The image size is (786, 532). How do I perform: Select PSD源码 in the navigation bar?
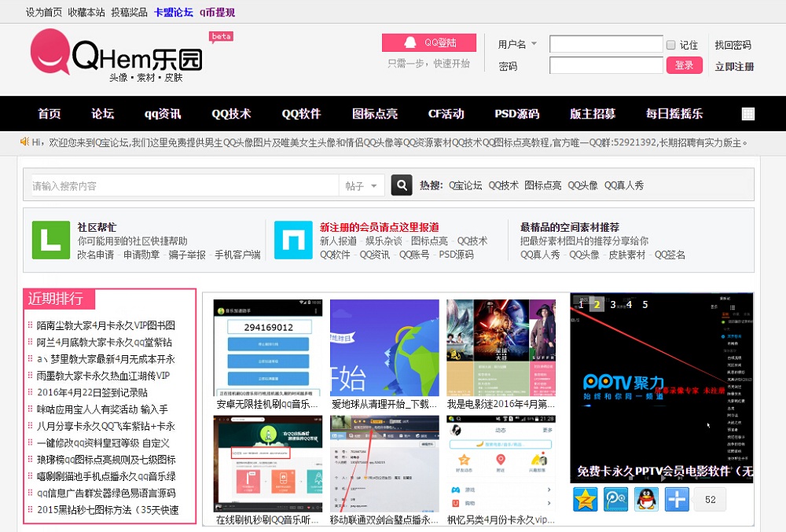coord(517,114)
